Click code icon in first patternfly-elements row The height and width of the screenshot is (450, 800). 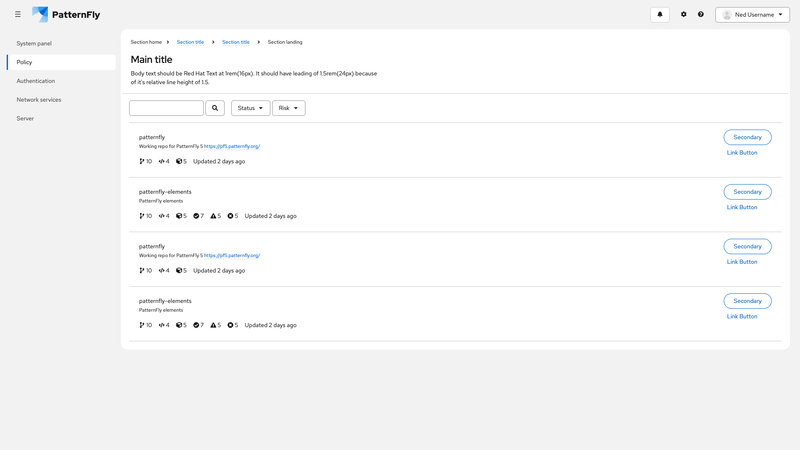point(161,216)
